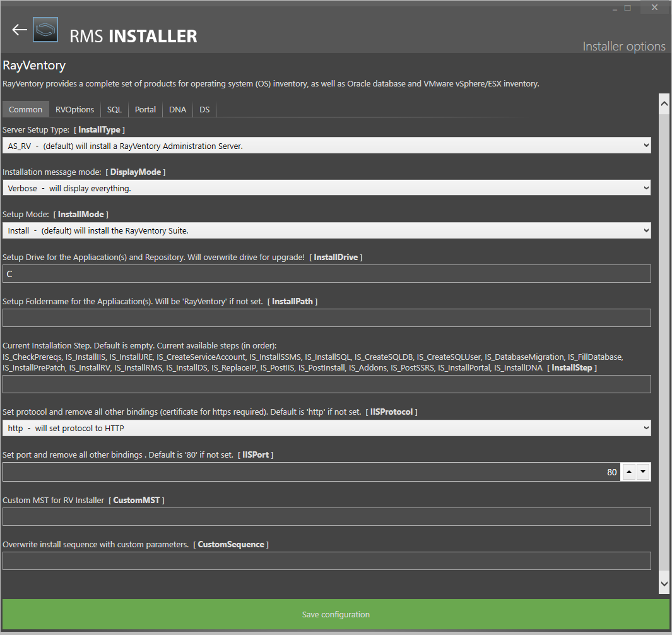
Task: Click the empty InstallPath folder name field
Action: [x=327, y=317]
